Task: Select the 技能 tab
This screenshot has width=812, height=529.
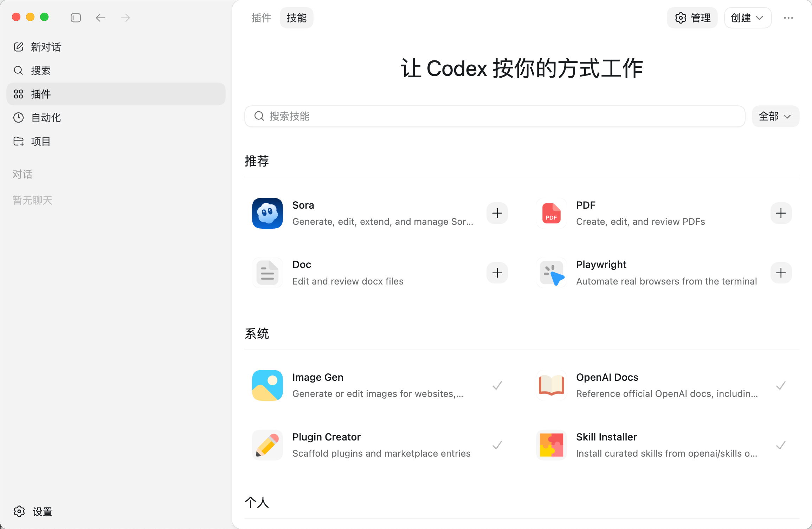Action: (296, 18)
